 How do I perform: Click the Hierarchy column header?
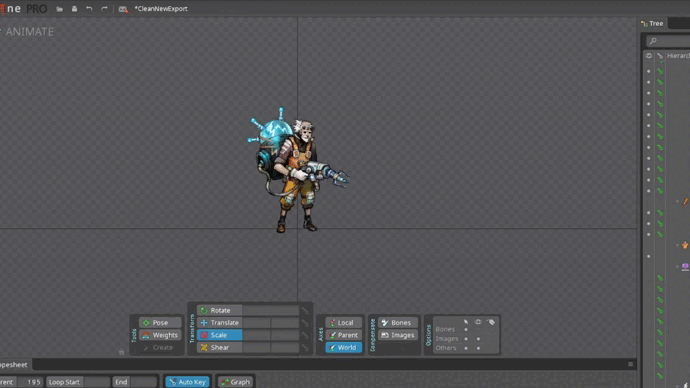678,55
